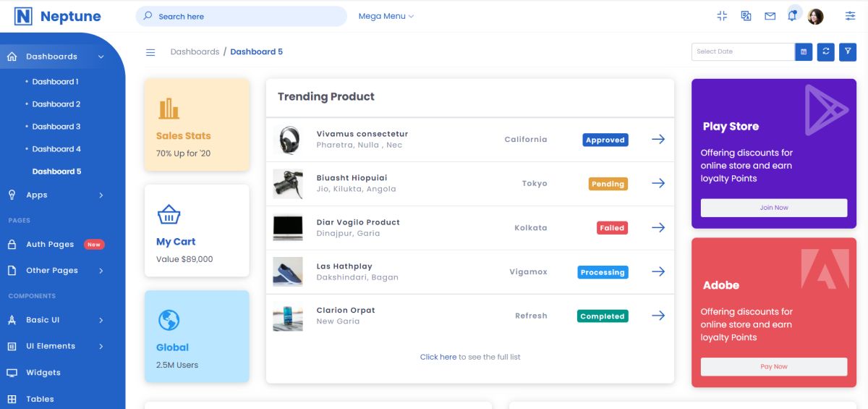Exit fullscreen using the compress icon

(x=722, y=16)
